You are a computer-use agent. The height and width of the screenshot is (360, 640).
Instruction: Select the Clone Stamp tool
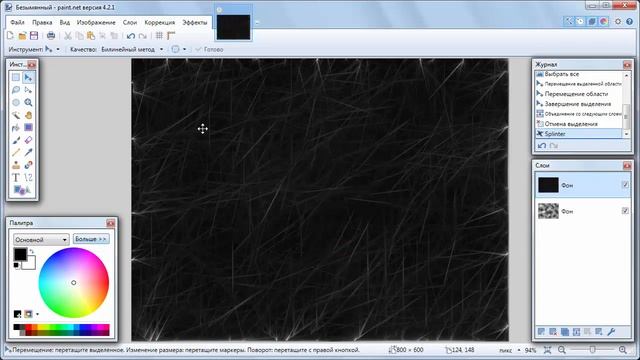(16, 165)
